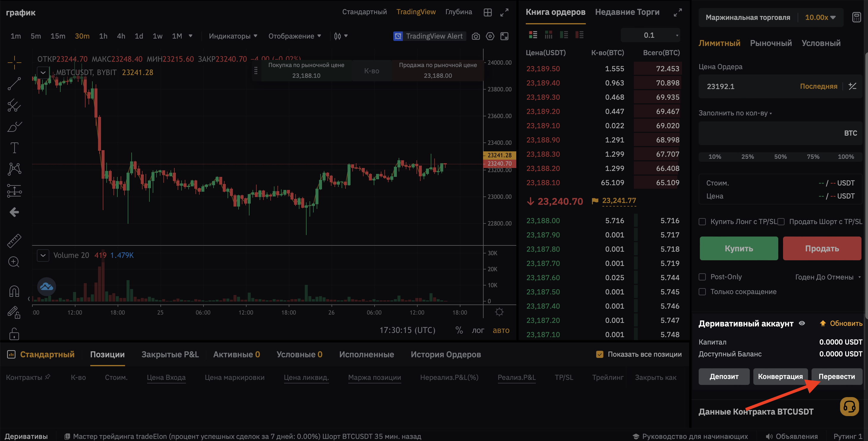Switch to the Рыночный order tab
Image resolution: width=868 pixels, height=441 pixels.
[x=771, y=43]
